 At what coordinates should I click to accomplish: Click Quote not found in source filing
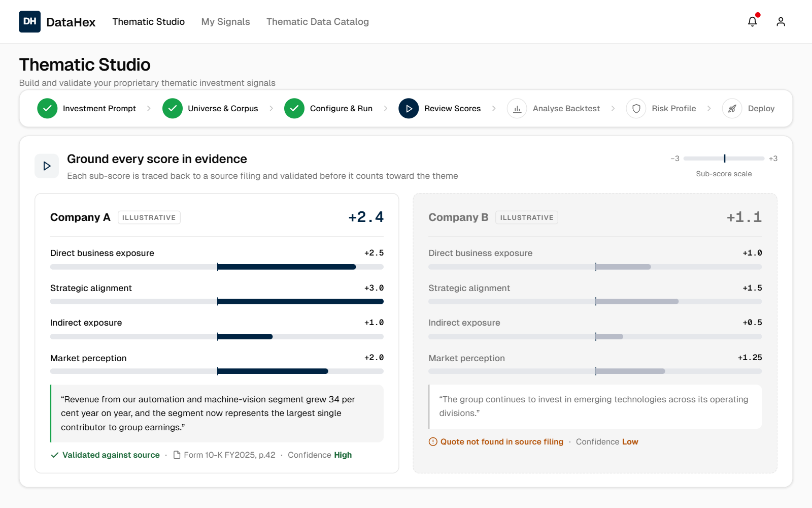502,441
